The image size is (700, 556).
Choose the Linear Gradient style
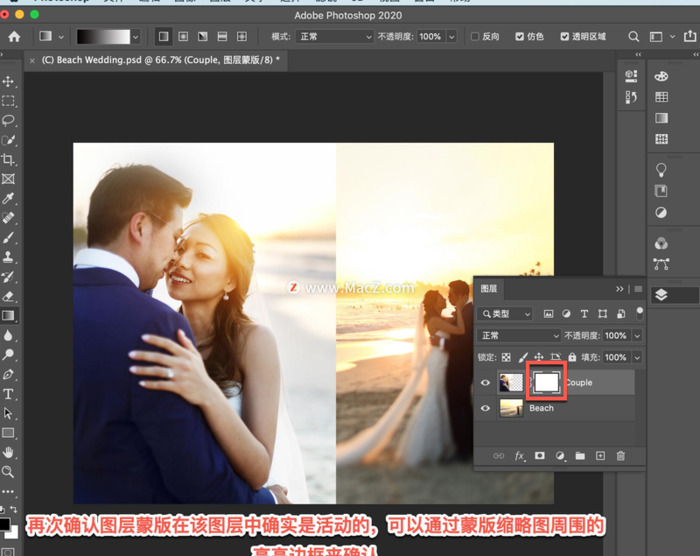click(x=164, y=37)
